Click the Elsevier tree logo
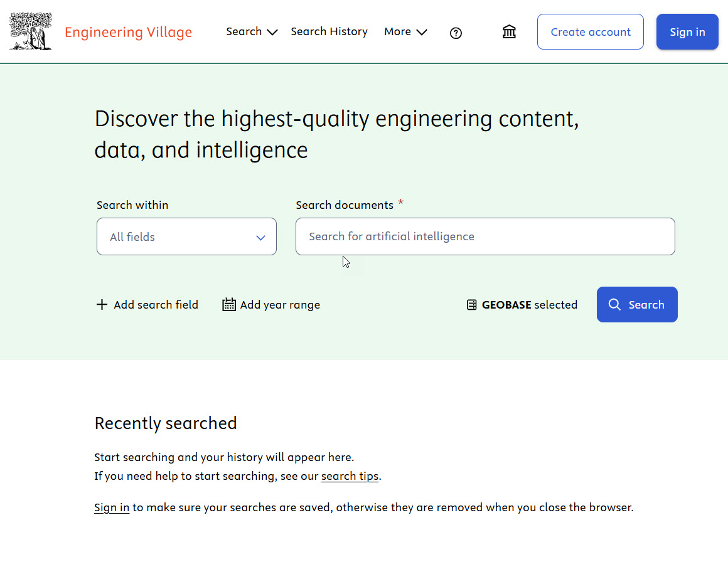 pos(31,31)
